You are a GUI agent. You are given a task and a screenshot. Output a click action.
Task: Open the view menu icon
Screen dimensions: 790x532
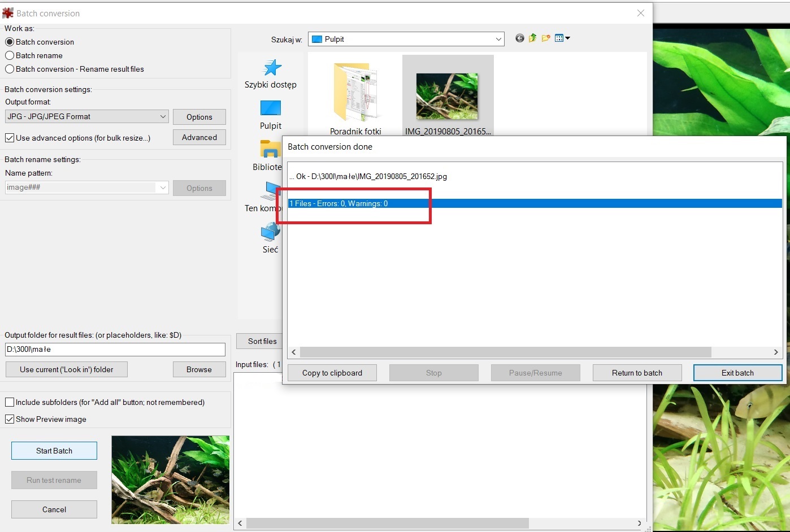562,38
